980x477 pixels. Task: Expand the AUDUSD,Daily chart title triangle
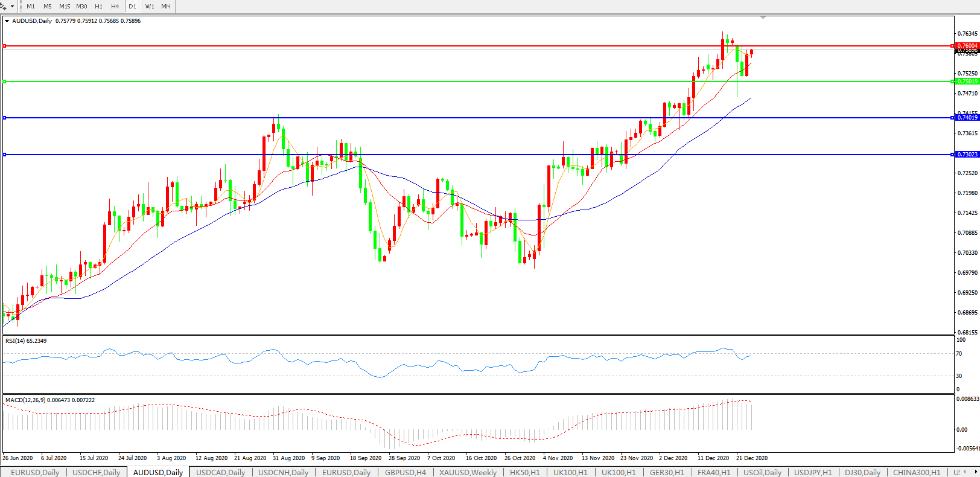[7, 21]
